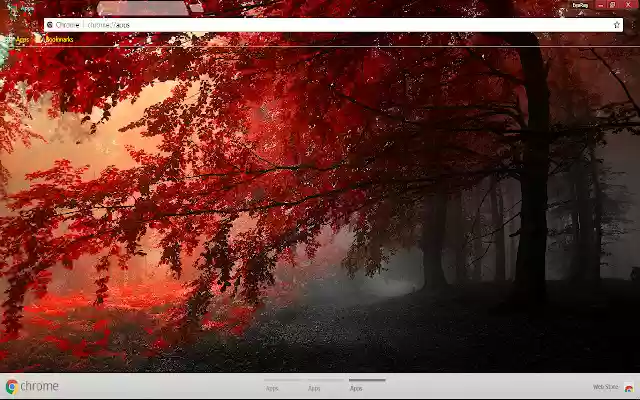Open the Bookmarks folder in bookmarks bar
Viewport: 640px width, 400px height.
pyautogui.click(x=55, y=39)
